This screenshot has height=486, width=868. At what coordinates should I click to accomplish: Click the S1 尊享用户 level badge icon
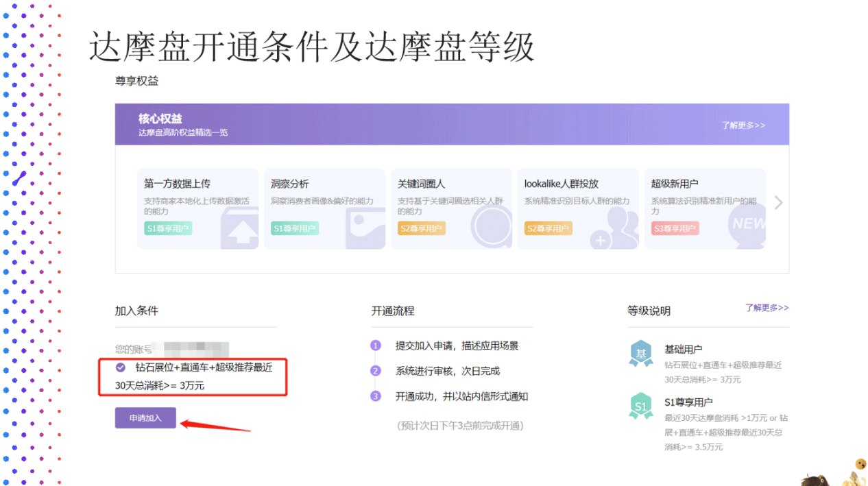641,406
